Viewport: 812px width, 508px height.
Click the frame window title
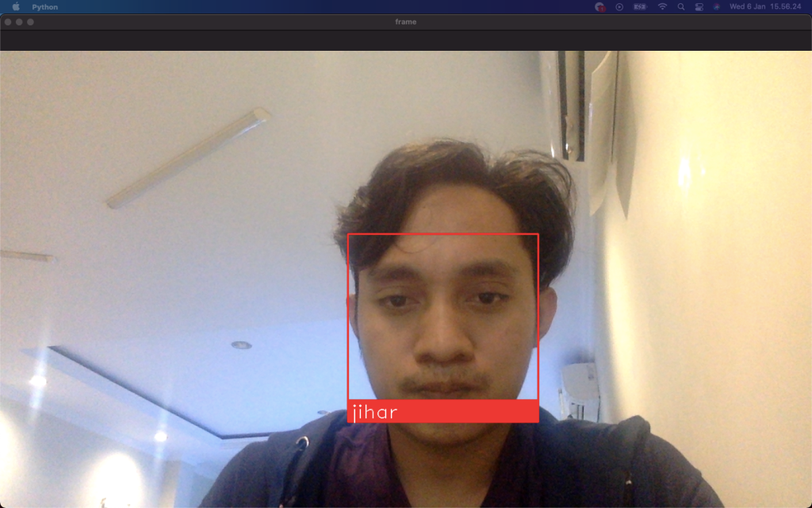click(405, 21)
